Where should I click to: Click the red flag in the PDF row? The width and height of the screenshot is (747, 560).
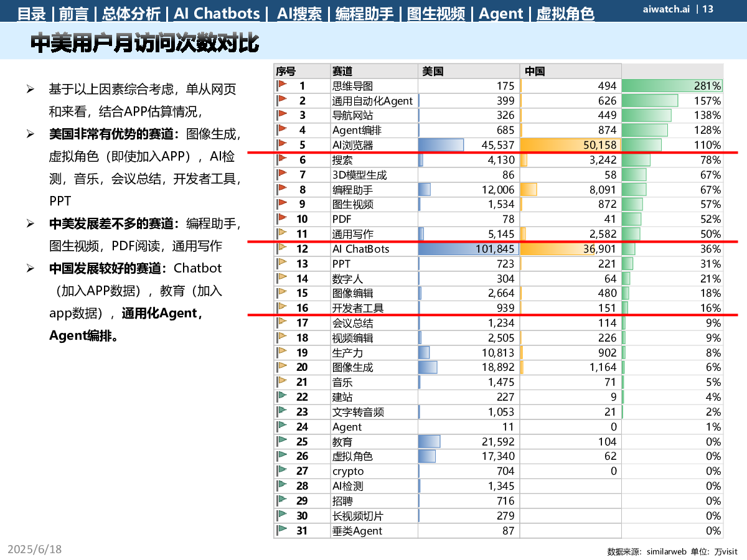click(281, 218)
